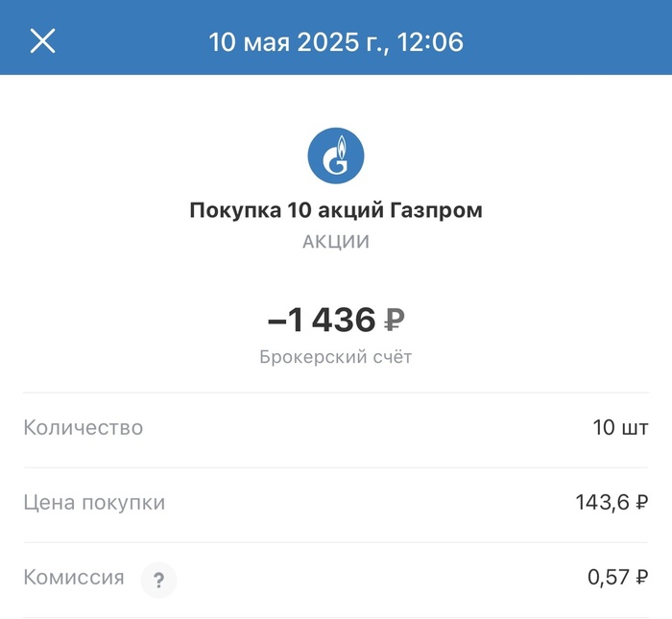Screen dimensions: 672x619
Task: Close the transaction details screen
Action: [43, 40]
